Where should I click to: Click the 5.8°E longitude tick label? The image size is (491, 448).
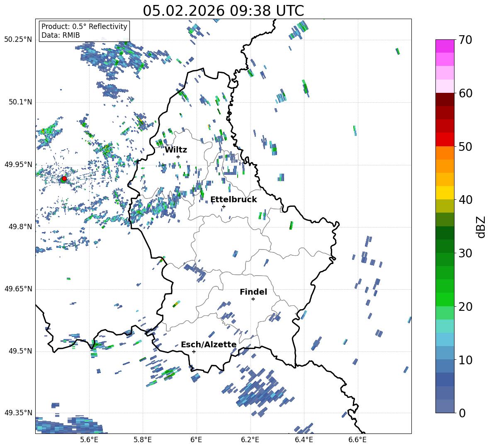(x=143, y=440)
